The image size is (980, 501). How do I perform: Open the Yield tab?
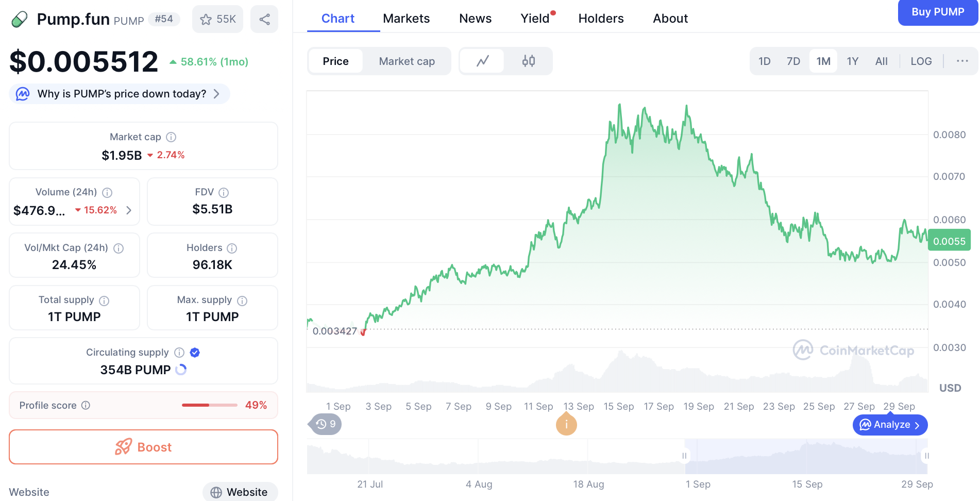[x=535, y=19]
